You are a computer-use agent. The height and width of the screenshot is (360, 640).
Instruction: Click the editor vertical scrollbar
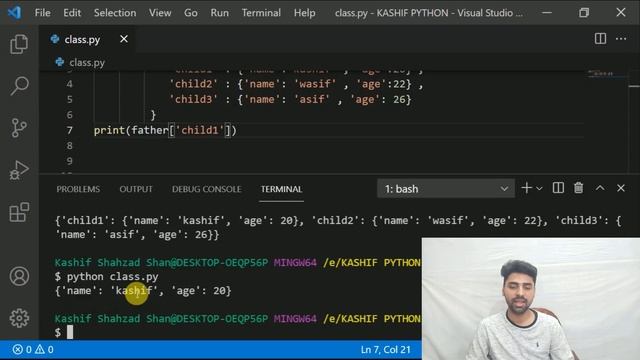tap(634, 122)
